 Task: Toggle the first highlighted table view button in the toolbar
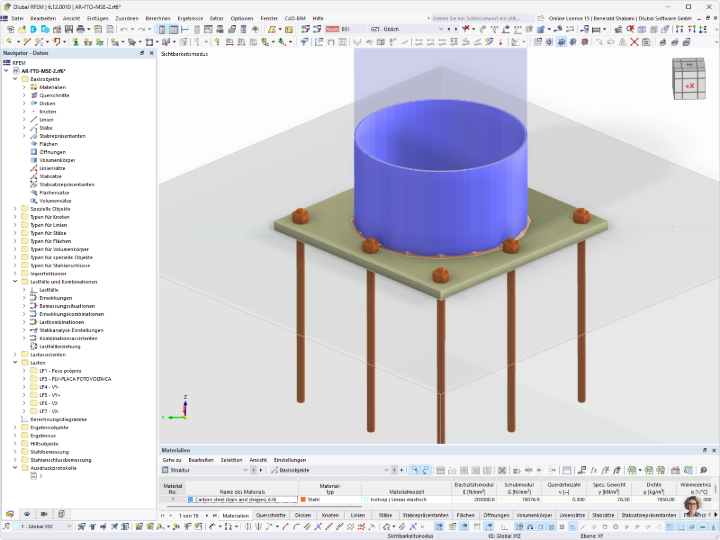click(x=162, y=29)
